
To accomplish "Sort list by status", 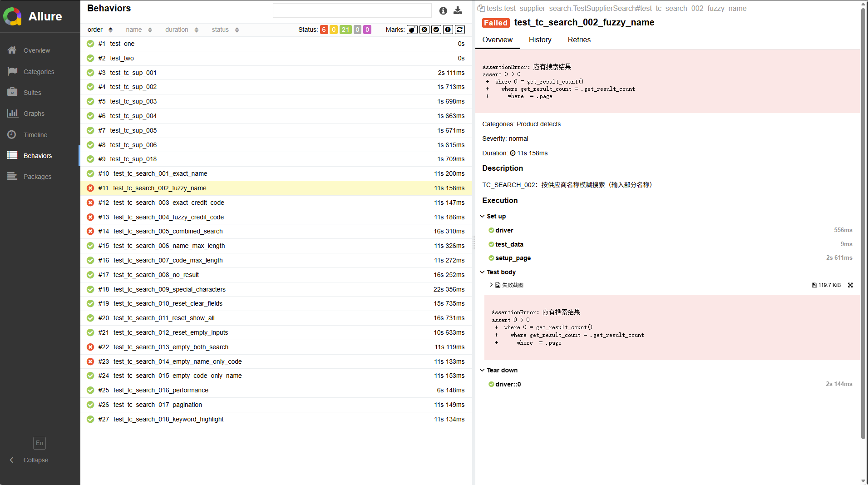I will coord(226,30).
